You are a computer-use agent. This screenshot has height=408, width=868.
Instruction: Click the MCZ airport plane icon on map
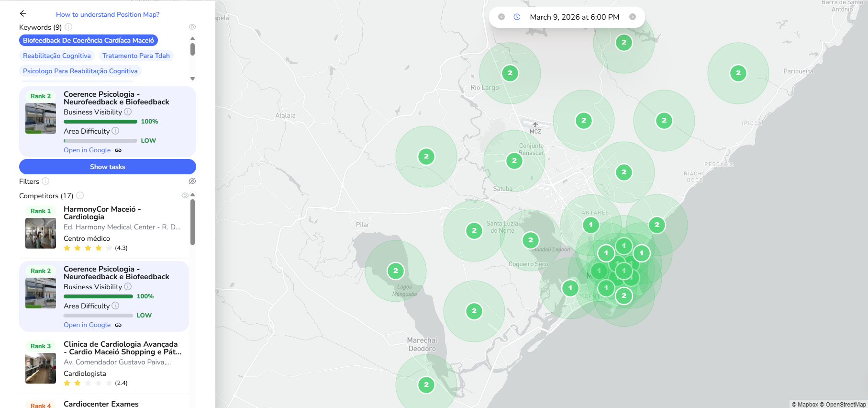coord(535,125)
